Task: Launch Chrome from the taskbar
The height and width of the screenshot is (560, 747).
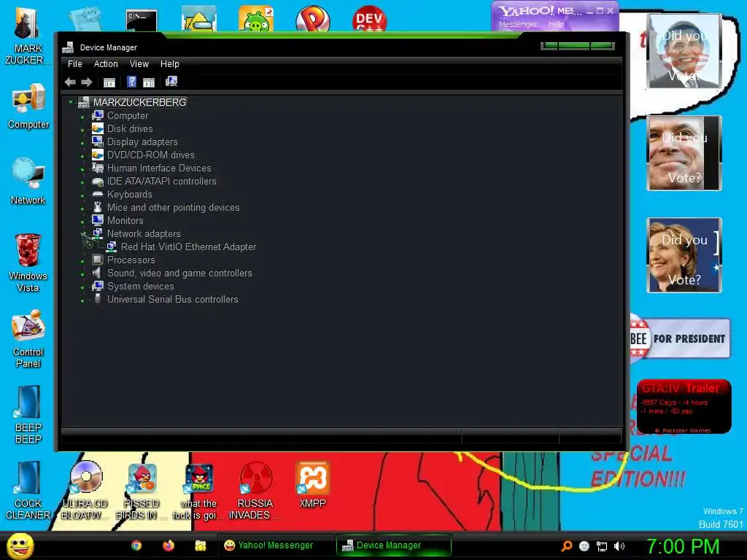Action: pos(136,545)
